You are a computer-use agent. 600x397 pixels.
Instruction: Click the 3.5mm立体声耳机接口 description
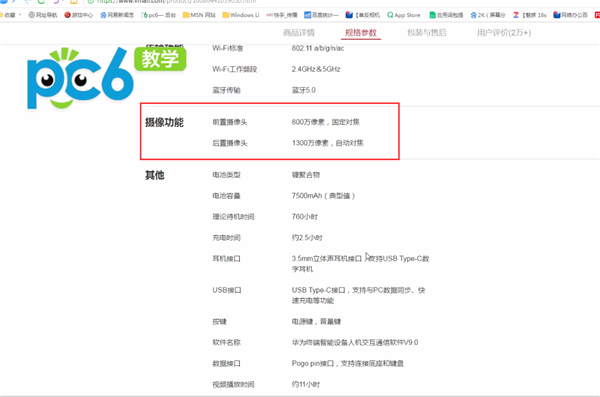[360, 264]
